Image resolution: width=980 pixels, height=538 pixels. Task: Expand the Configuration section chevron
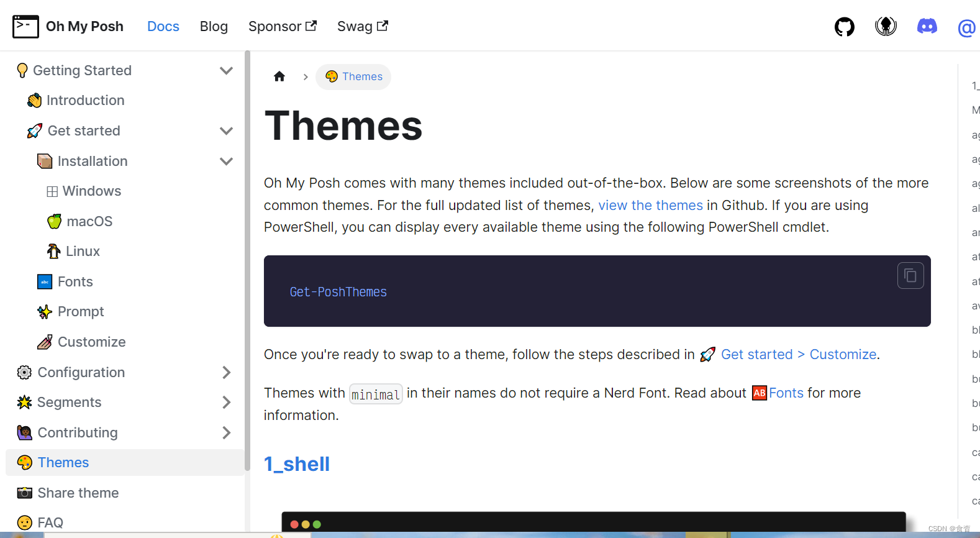[226, 372]
